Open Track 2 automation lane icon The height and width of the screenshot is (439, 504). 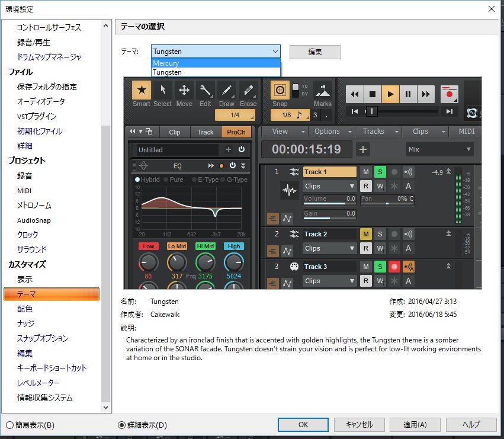pos(287,251)
